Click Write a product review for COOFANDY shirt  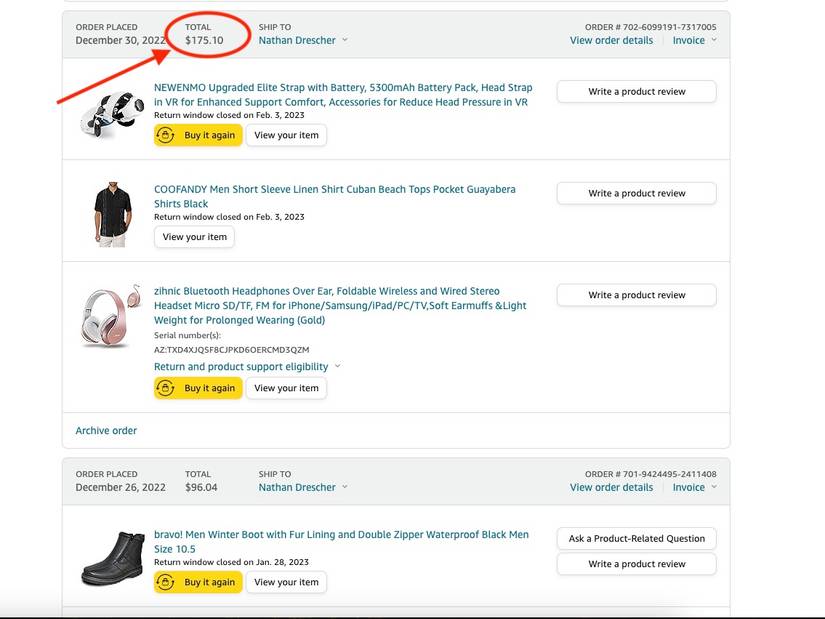(636, 193)
